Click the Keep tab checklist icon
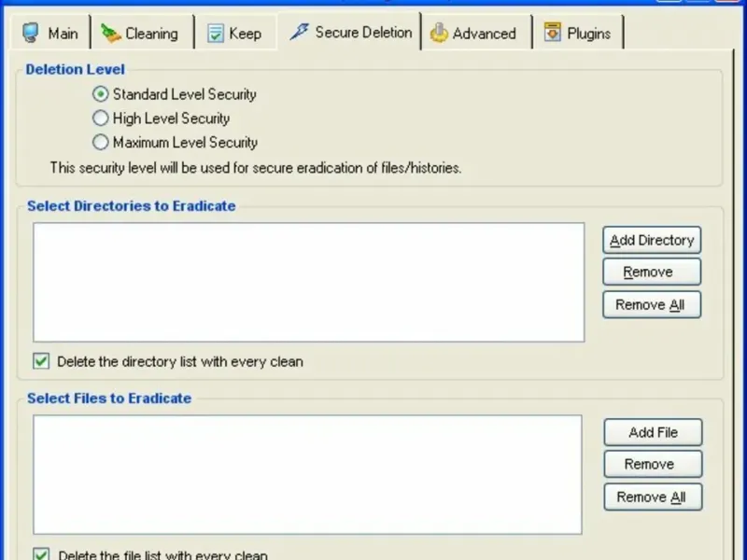The height and width of the screenshot is (560, 747). [216, 34]
